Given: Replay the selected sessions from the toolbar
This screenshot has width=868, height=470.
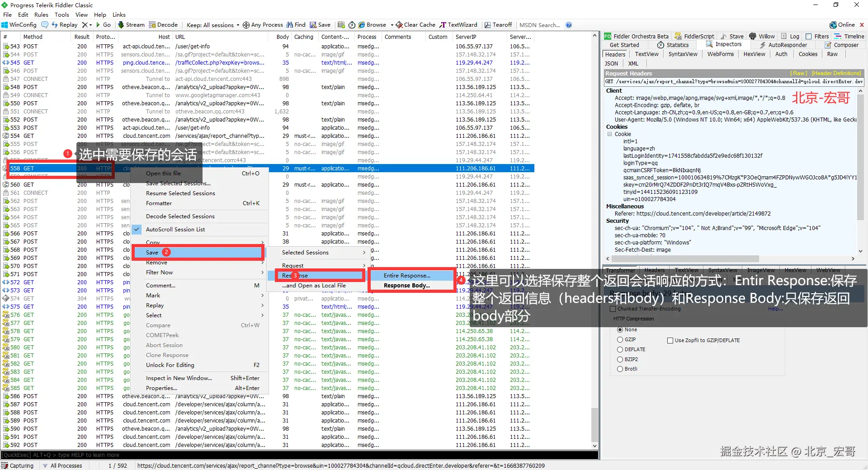Looking at the screenshot, I should [x=65, y=25].
